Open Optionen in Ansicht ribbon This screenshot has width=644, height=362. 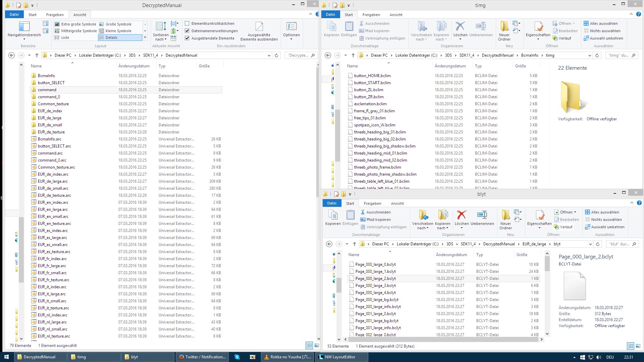click(291, 31)
